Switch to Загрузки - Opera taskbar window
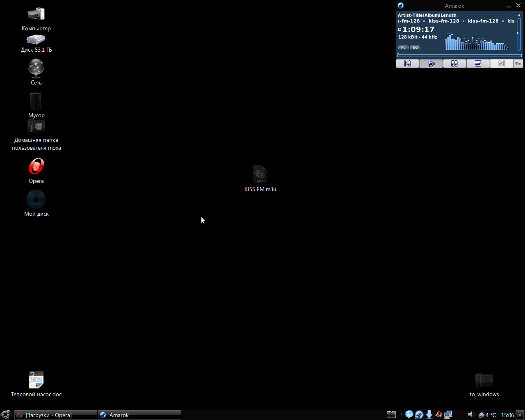Screen dimensions: 525x420 pos(56,415)
